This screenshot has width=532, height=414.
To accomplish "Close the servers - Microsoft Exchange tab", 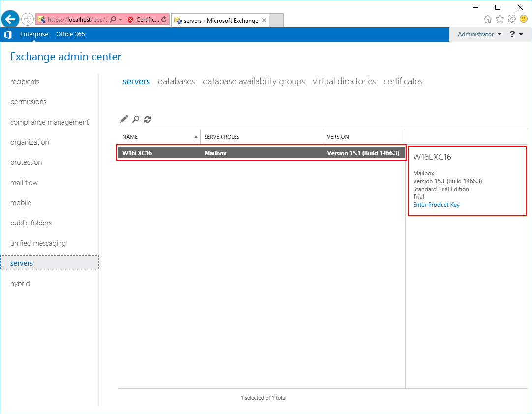I will 264,20.
